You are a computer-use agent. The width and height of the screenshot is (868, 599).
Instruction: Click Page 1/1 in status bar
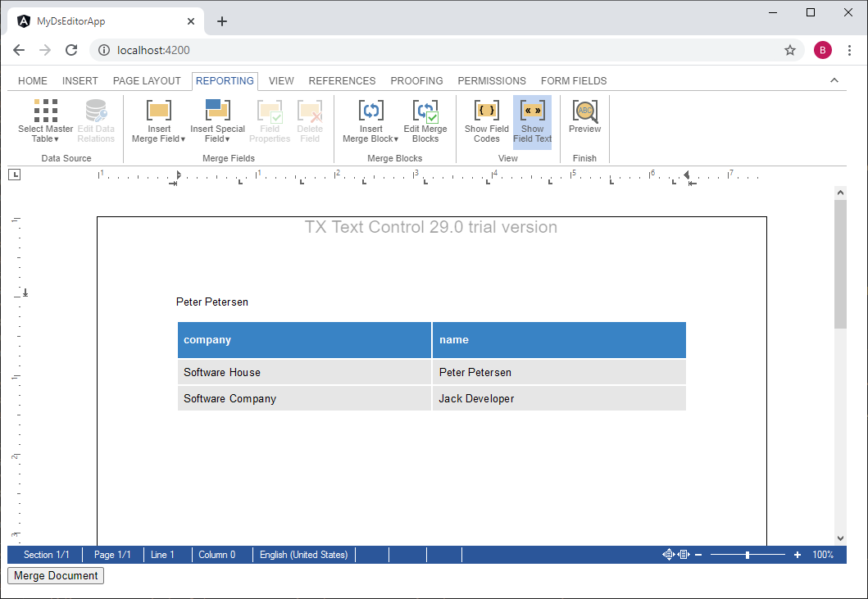coord(112,555)
